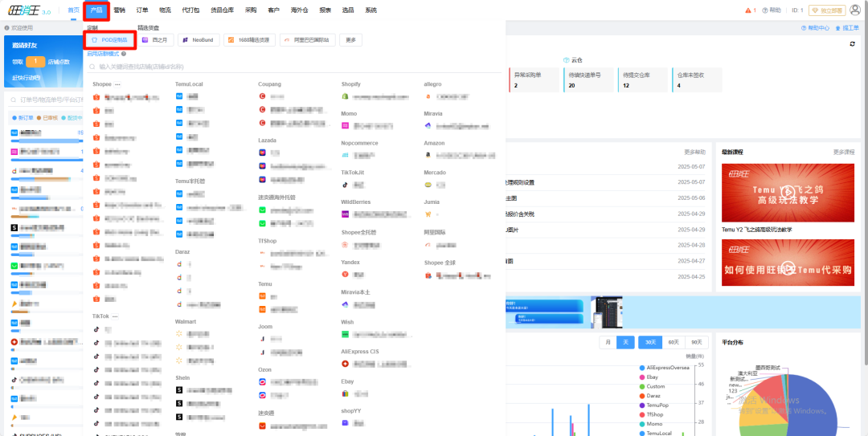
Task: Open the 营销 menu
Action: tap(119, 10)
